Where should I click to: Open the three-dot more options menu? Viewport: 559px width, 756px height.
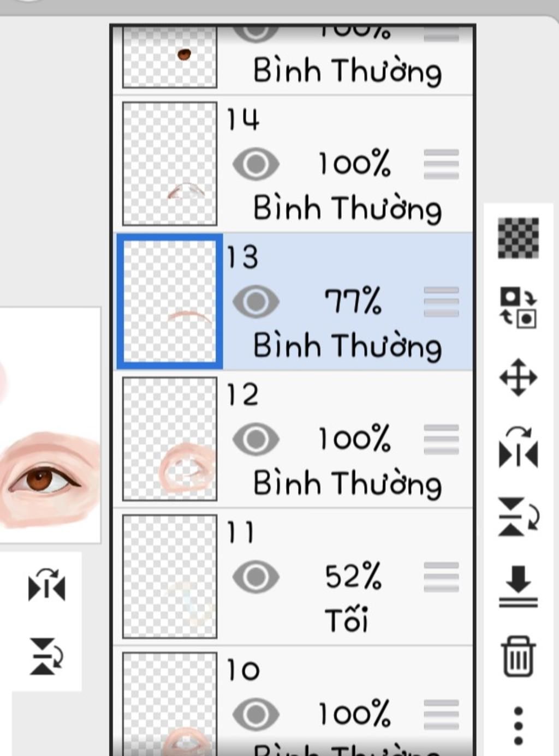tap(519, 726)
